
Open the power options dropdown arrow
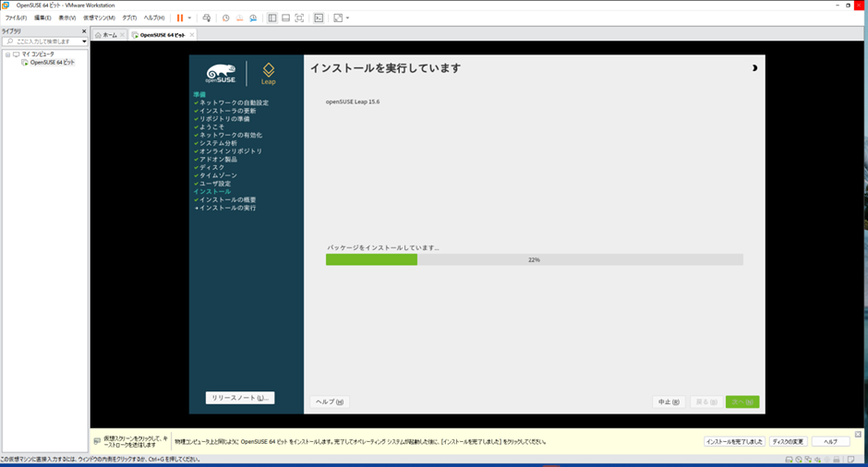pyautogui.click(x=189, y=18)
